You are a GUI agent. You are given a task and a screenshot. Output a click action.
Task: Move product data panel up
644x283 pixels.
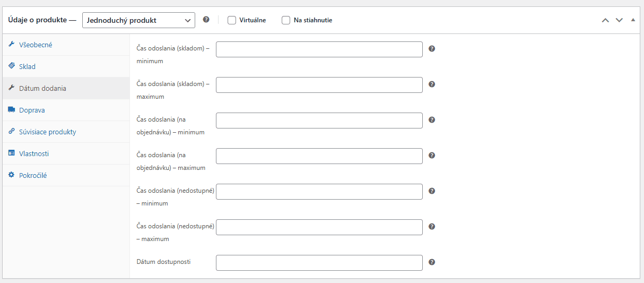click(x=605, y=20)
